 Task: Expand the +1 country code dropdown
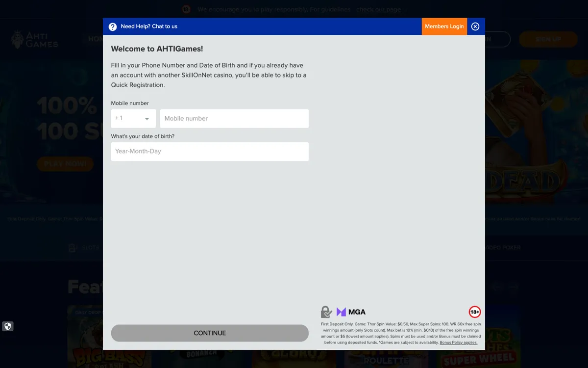[133, 118]
